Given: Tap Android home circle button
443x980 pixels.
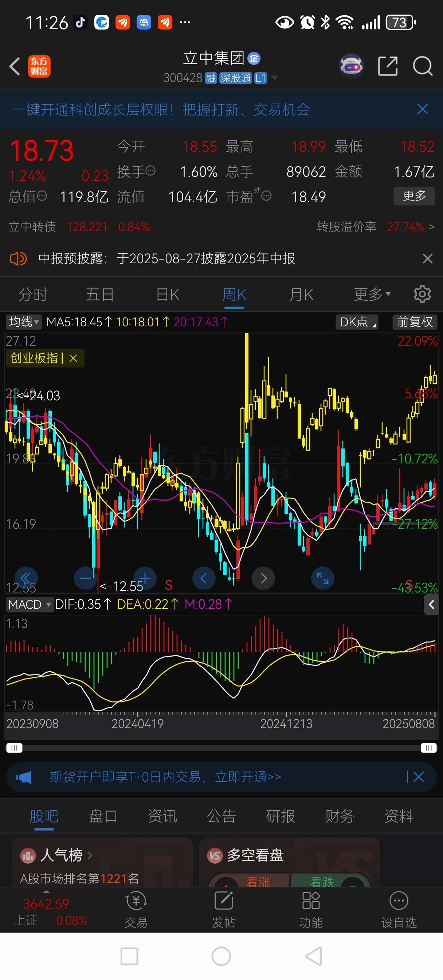Looking at the screenshot, I should [x=221, y=956].
